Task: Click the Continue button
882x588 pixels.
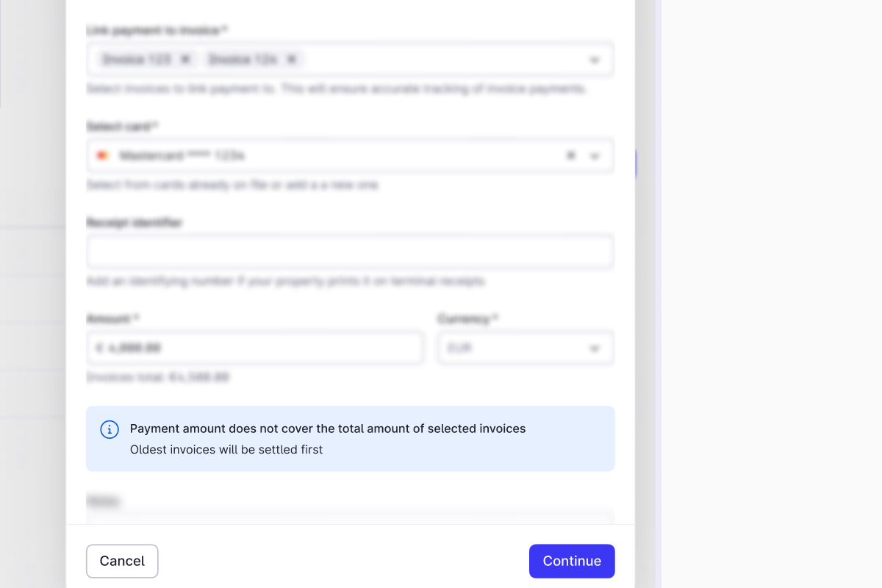Action: click(572, 561)
